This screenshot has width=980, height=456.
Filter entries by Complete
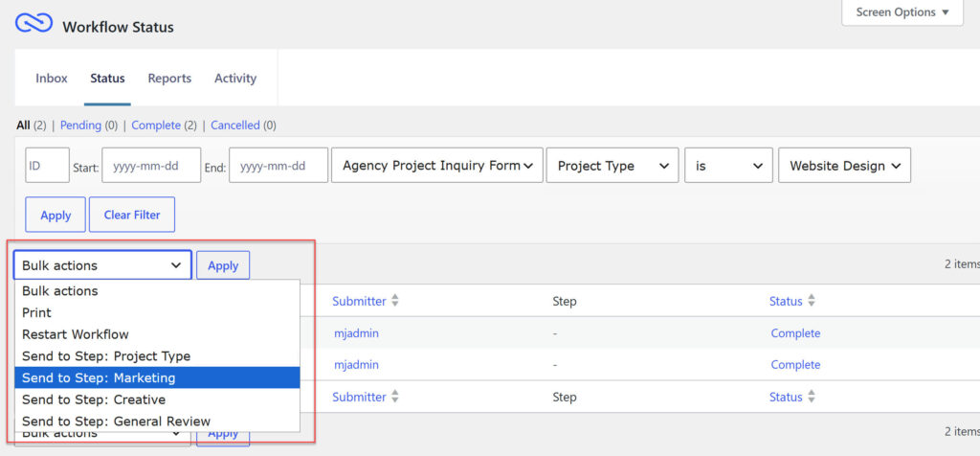click(156, 125)
